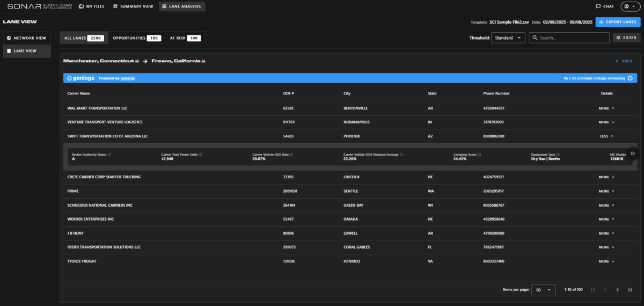The width and height of the screenshot is (644, 306).
Task: Click the Lane View sidebar icon
Action: point(9,51)
